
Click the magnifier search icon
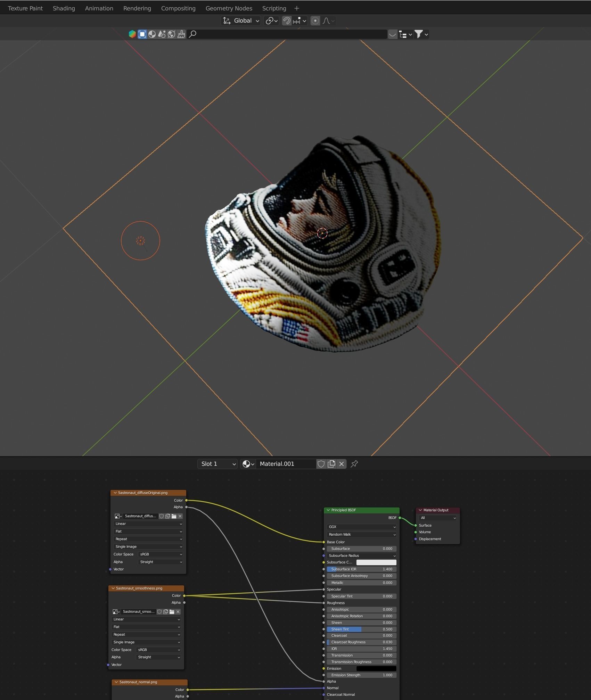(192, 34)
